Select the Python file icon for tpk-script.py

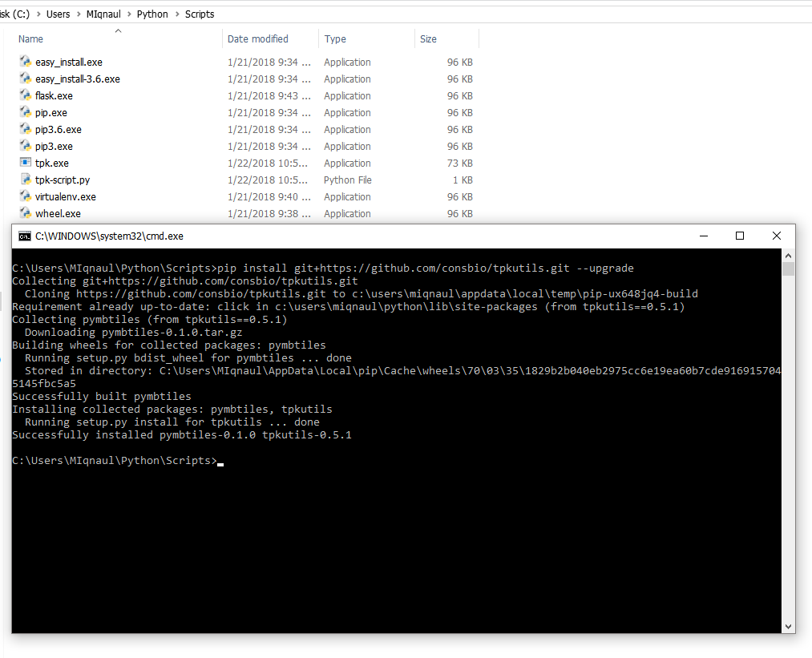26,180
